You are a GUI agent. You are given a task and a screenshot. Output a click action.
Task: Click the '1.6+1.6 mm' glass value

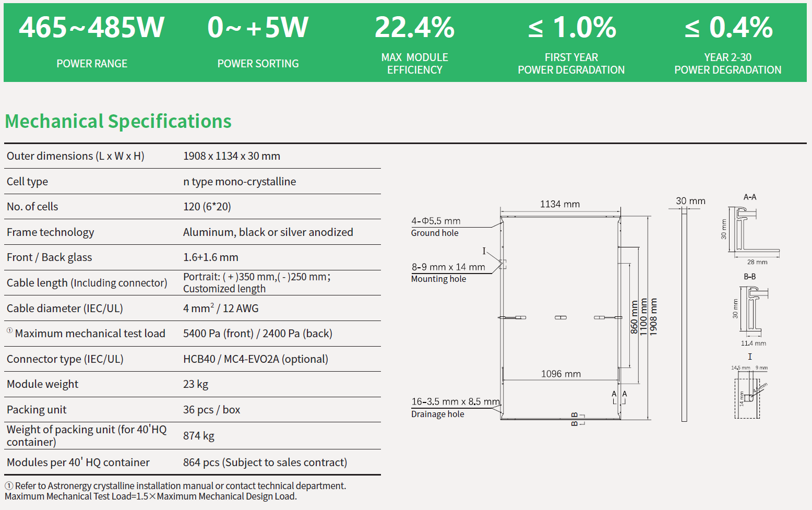tap(211, 257)
